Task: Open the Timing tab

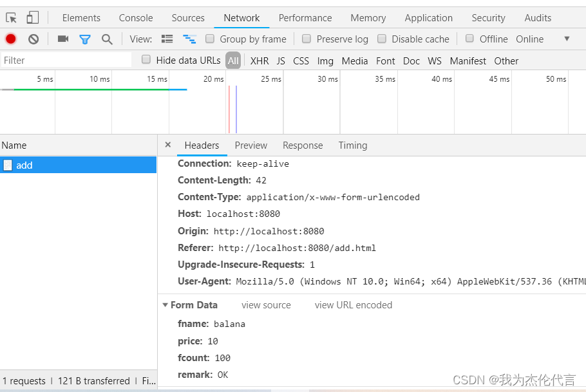Action: click(x=353, y=145)
